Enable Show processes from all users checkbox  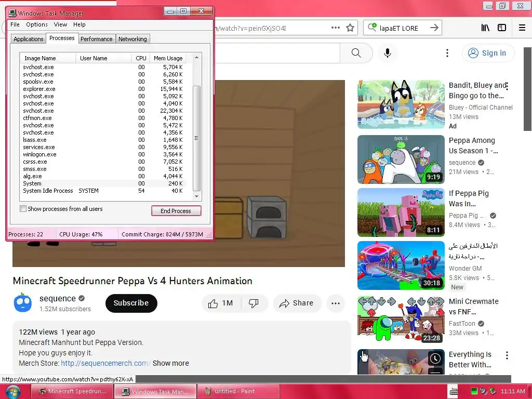pyautogui.click(x=23, y=209)
